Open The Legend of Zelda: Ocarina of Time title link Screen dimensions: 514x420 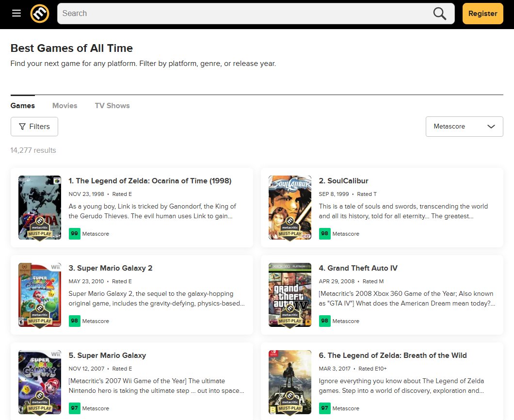click(x=150, y=180)
